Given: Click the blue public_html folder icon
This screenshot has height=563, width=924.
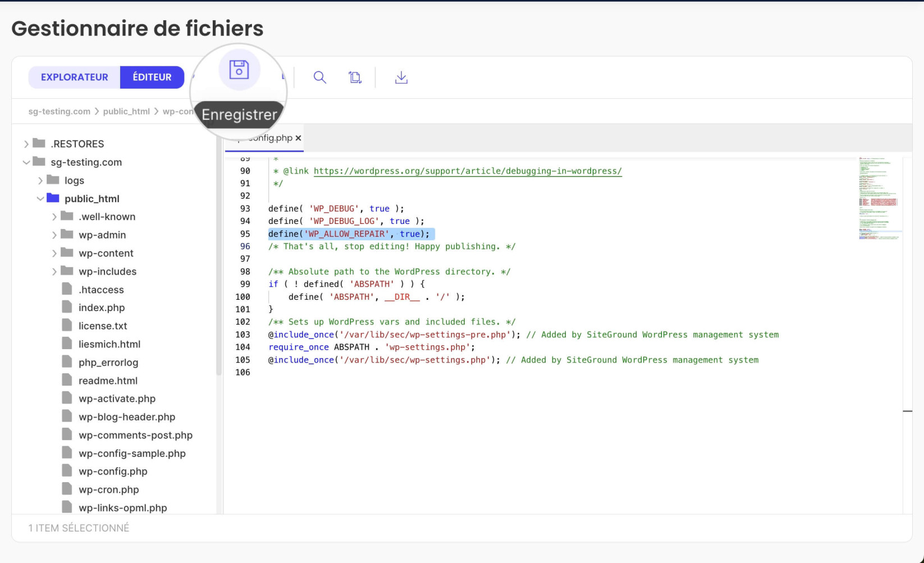Looking at the screenshot, I should (x=53, y=198).
